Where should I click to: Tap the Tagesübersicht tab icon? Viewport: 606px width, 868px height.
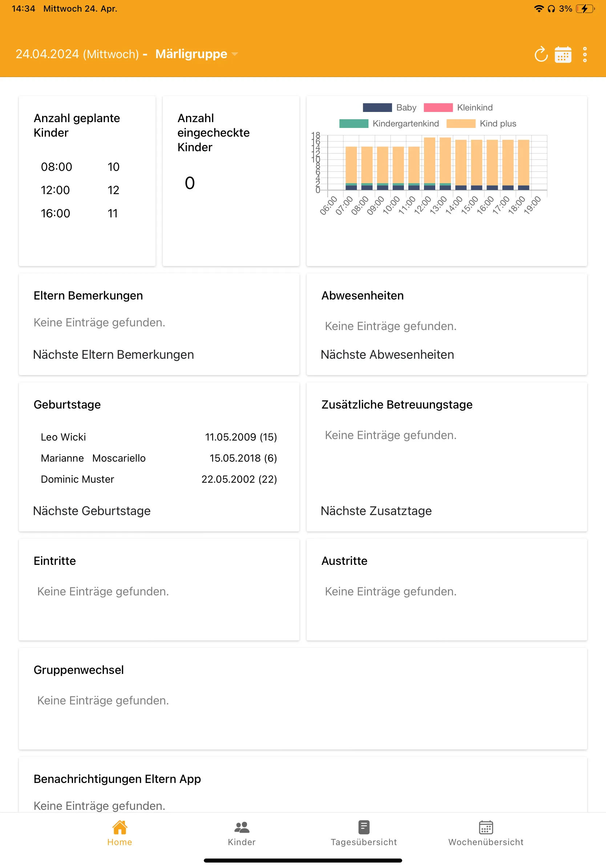pos(364,827)
